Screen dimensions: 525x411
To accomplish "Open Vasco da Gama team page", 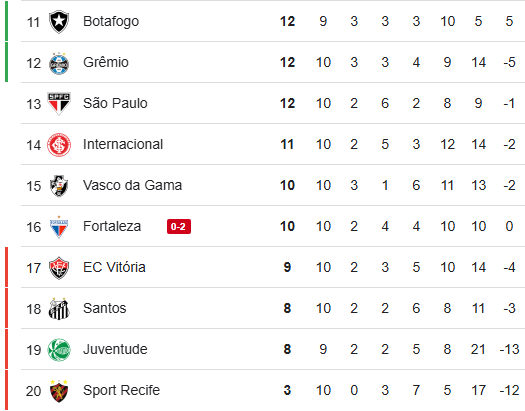I will [132, 185].
